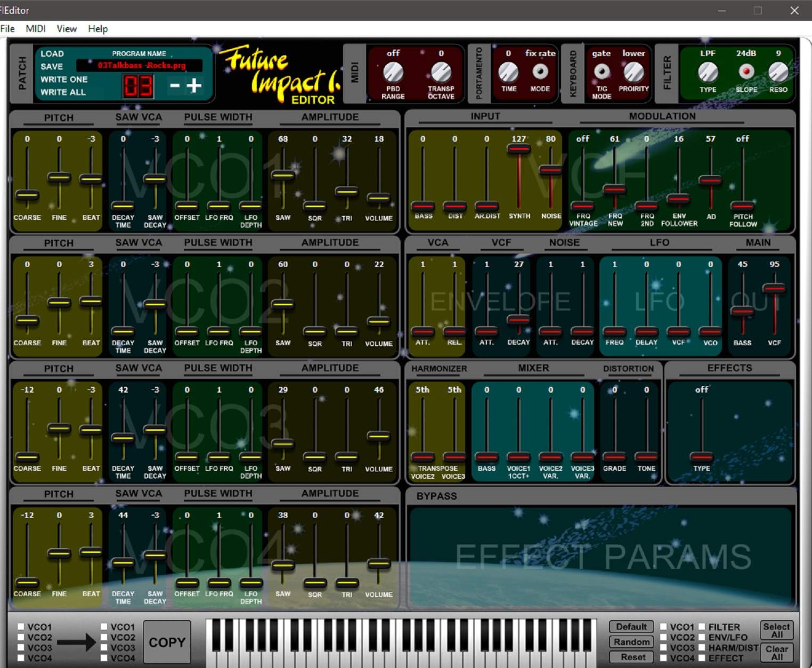This screenshot has height=668, width=812.
Task: Click the red program number display
Action: coord(139,86)
